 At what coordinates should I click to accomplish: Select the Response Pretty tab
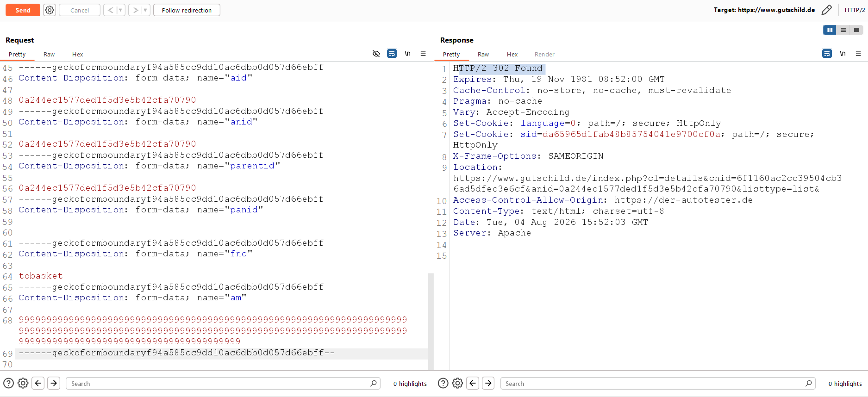click(x=451, y=54)
